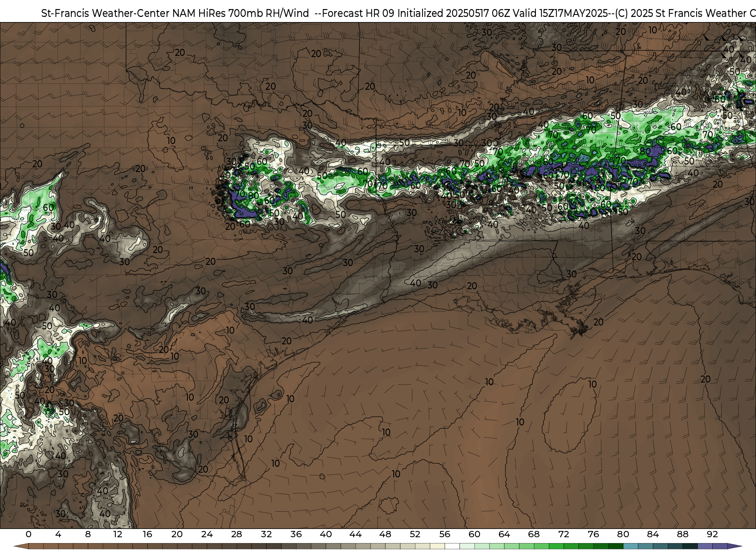Click the colorbar tick label 44
The width and height of the screenshot is (756, 551).
pos(356,534)
